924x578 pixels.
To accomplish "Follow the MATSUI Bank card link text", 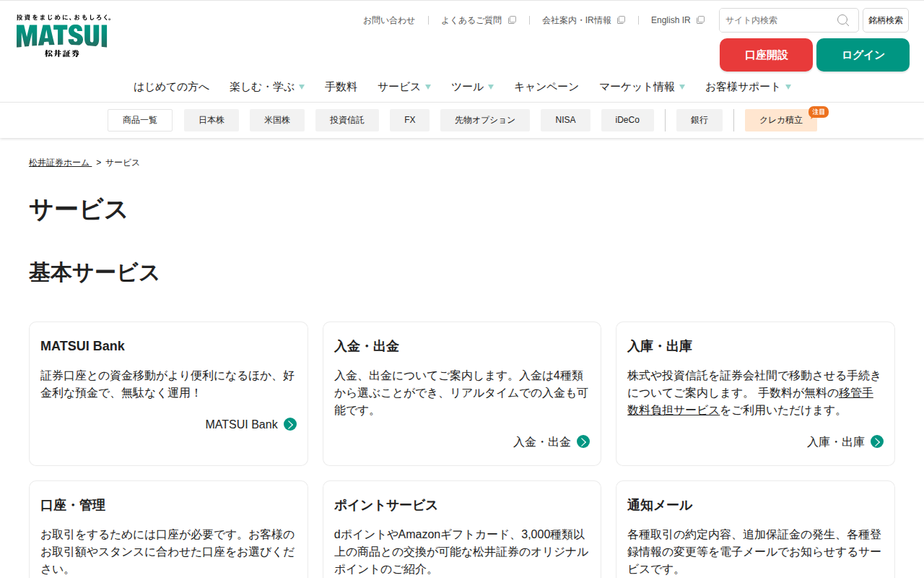I will 242,424.
